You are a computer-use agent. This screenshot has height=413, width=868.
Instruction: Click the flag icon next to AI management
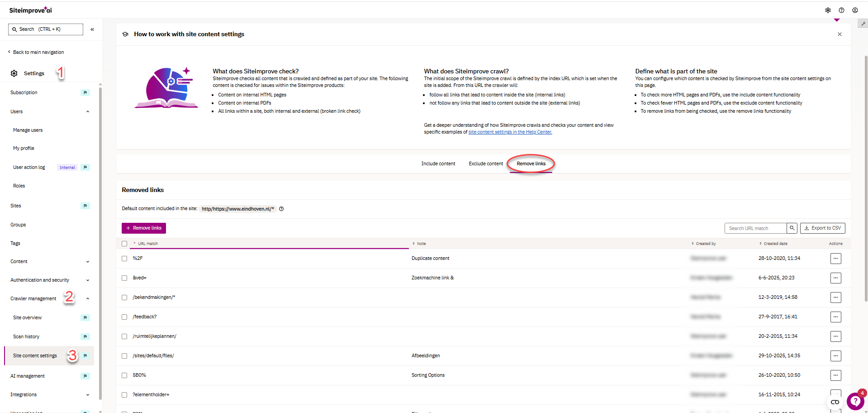(x=85, y=376)
